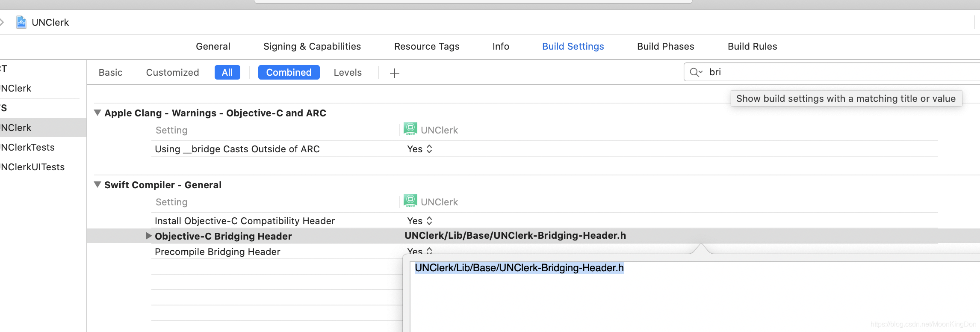Toggle the Combined view mode
980x332 pixels.
point(289,72)
